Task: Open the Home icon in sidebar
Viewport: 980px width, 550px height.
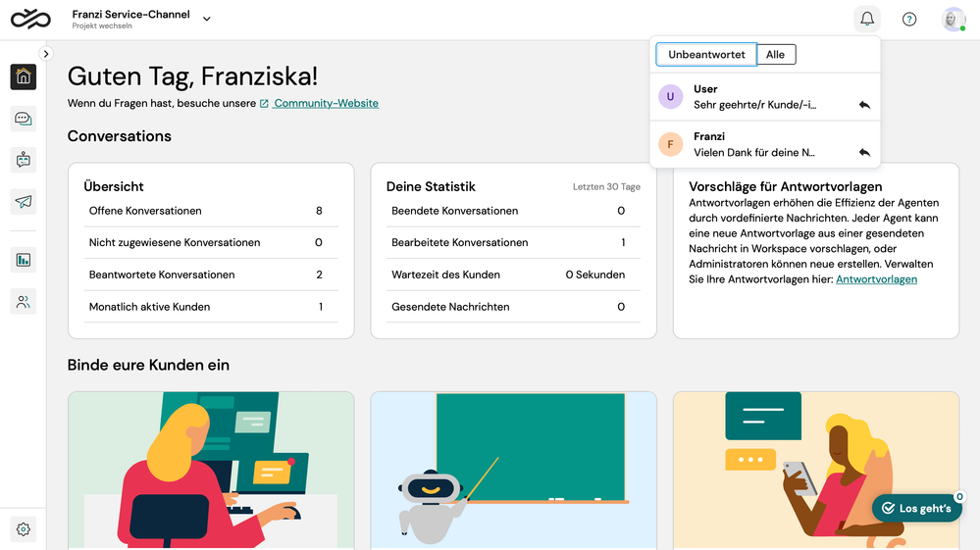Action: click(24, 76)
